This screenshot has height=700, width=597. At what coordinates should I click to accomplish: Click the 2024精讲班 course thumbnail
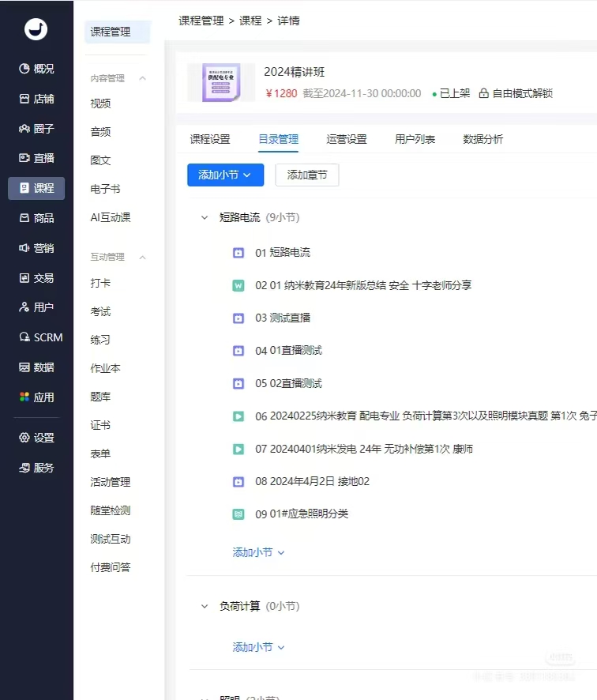[221, 82]
